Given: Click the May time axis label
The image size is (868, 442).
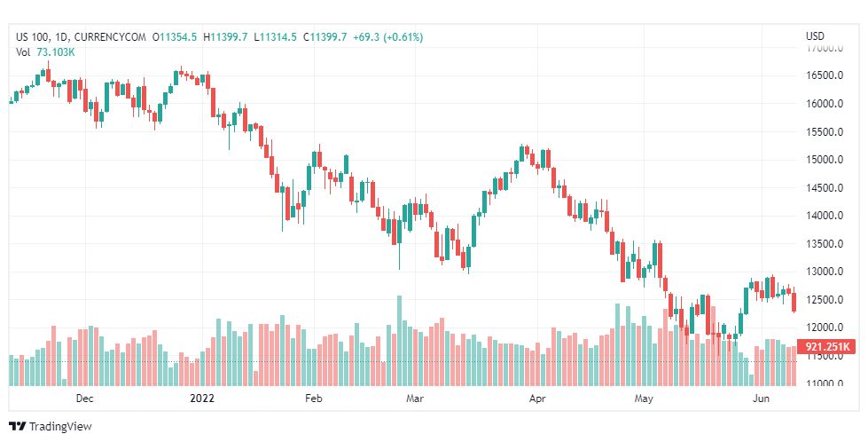Looking at the screenshot, I should tap(644, 399).
